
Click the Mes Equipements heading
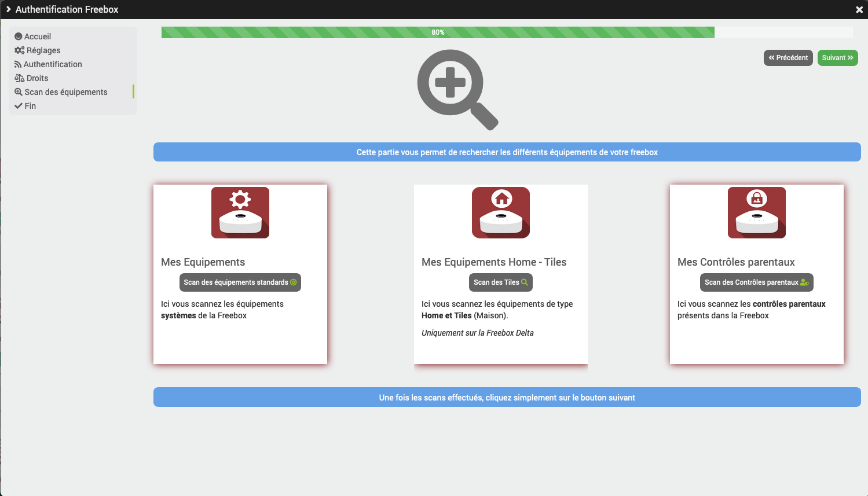[203, 262]
